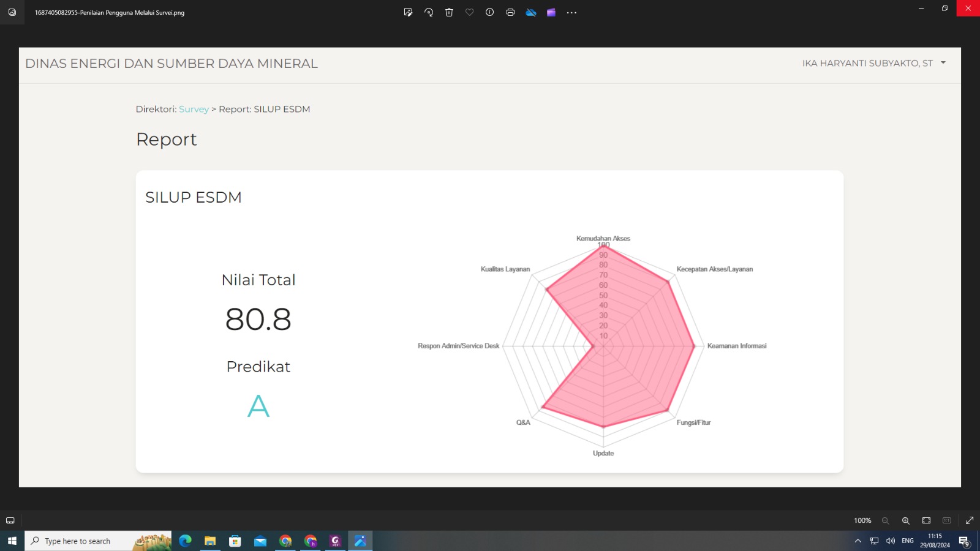Open File Explorer from the taskbar

coord(210,541)
